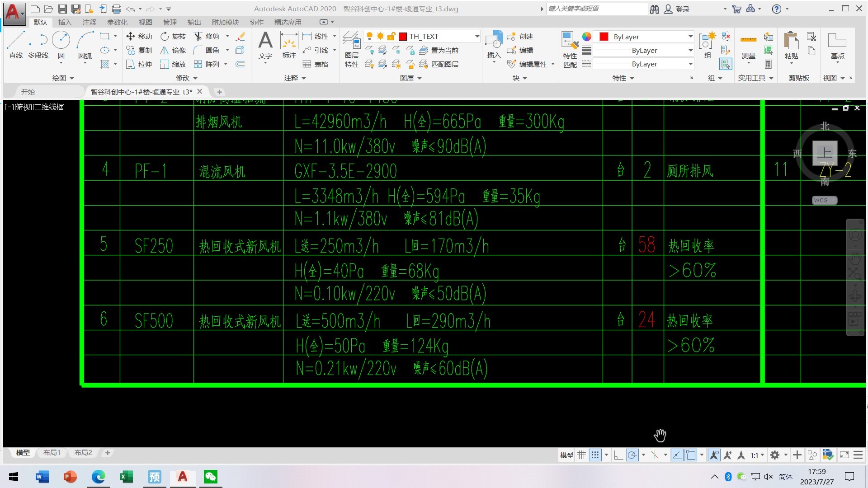Open the ByLayer linetype dropdown
The height and width of the screenshot is (488, 868).
690,64
